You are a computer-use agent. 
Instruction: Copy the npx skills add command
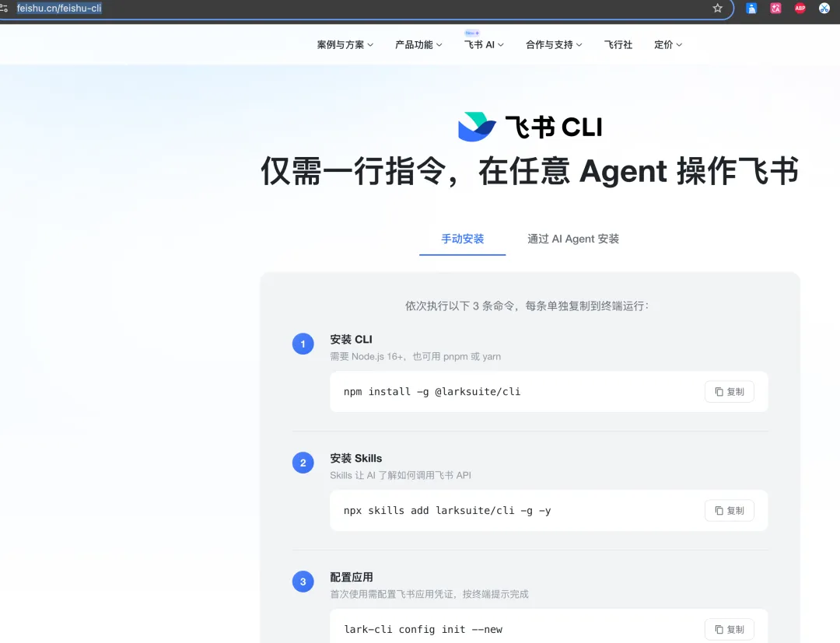729,511
